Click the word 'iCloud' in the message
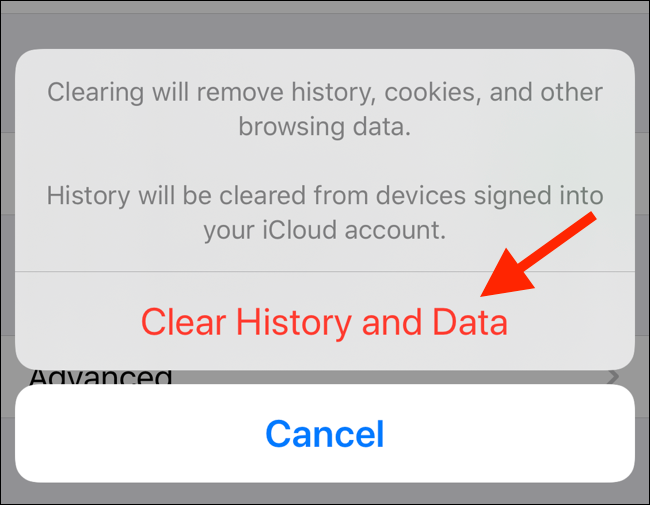650x505 pixels. pos(300,230)
